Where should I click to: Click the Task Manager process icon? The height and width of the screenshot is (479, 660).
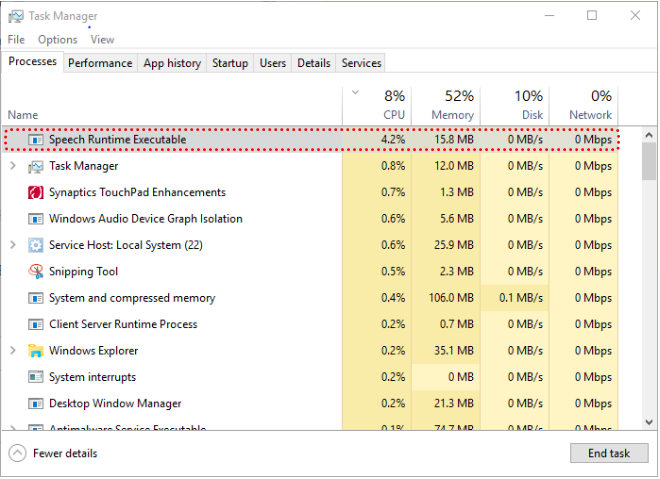[36, 166]
